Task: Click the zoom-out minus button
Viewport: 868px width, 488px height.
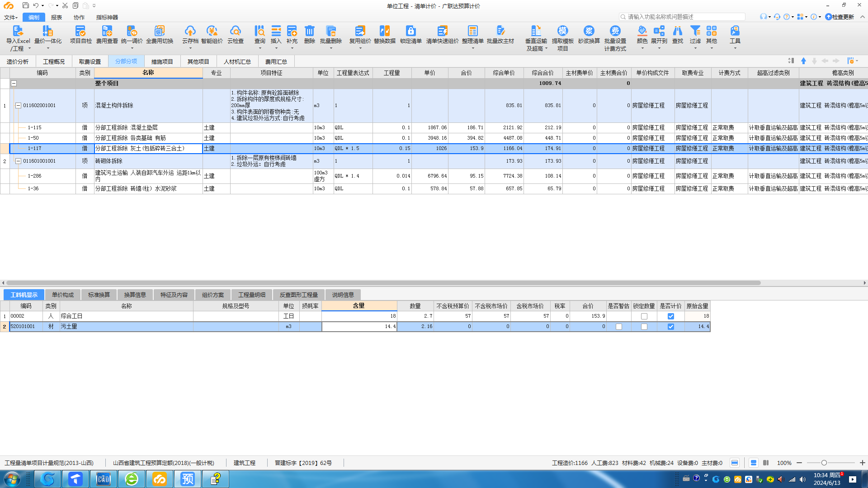Action: [x=799, y=463]
